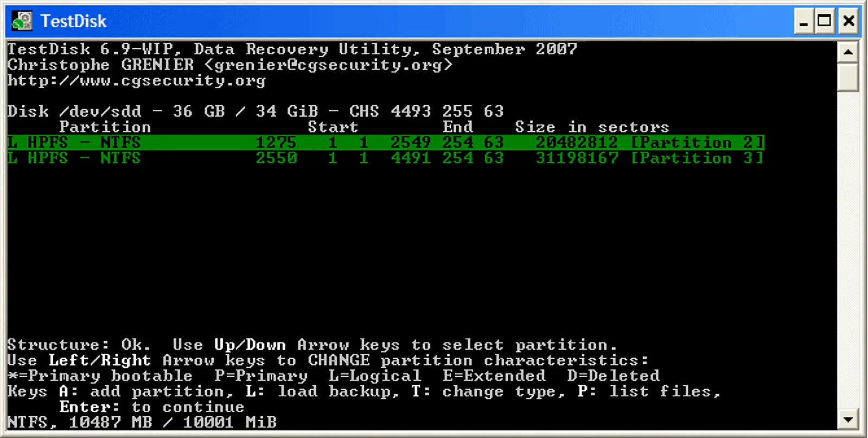Click the vertical scrollbar thumb
Screen dimensions: 868x438
coord(848,78)
